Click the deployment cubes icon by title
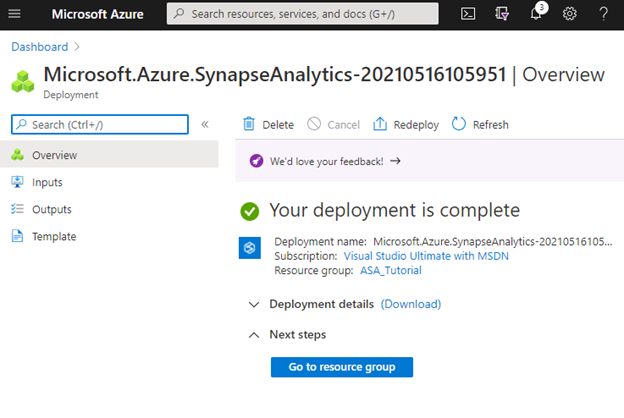This screenshot has height=418, width=624. click(23, 81)
